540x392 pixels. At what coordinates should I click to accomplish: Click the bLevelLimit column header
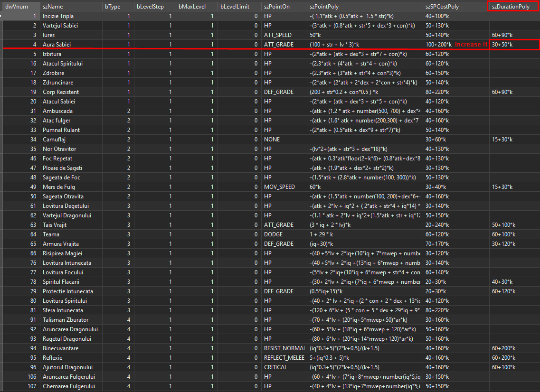(235, 6)
